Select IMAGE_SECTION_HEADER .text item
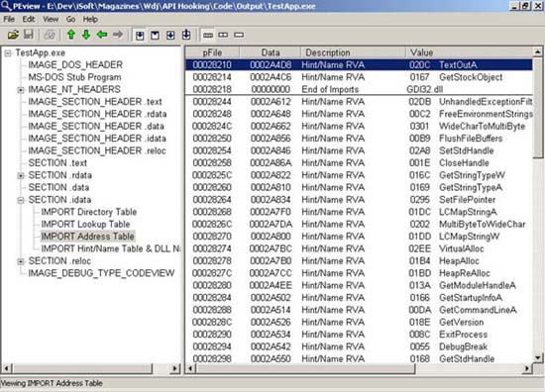This screenshot has width=545, height=392. point(95,102)
